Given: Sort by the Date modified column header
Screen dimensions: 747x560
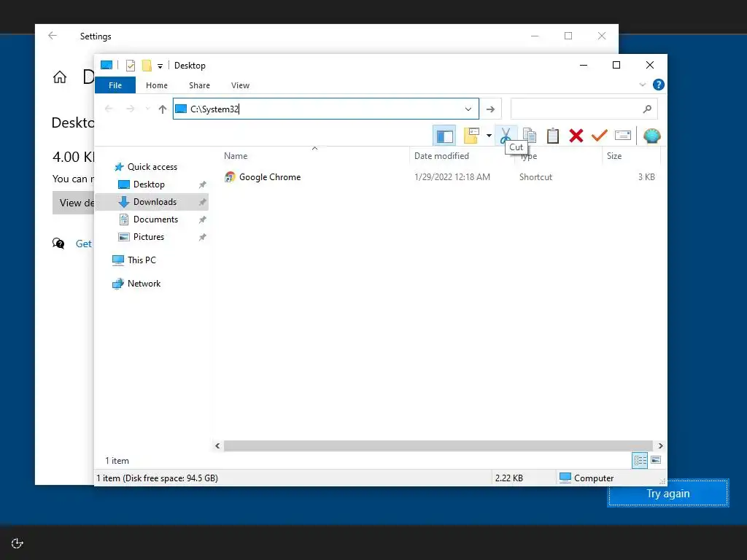Looking at the screenshot, I should click(461, 156).
